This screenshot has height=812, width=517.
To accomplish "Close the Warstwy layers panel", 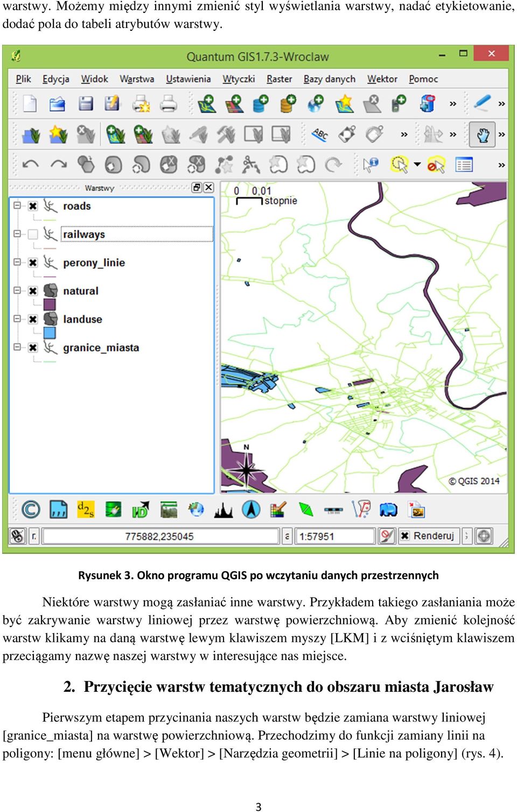I will pyautogui.click(x=208, y=188).
